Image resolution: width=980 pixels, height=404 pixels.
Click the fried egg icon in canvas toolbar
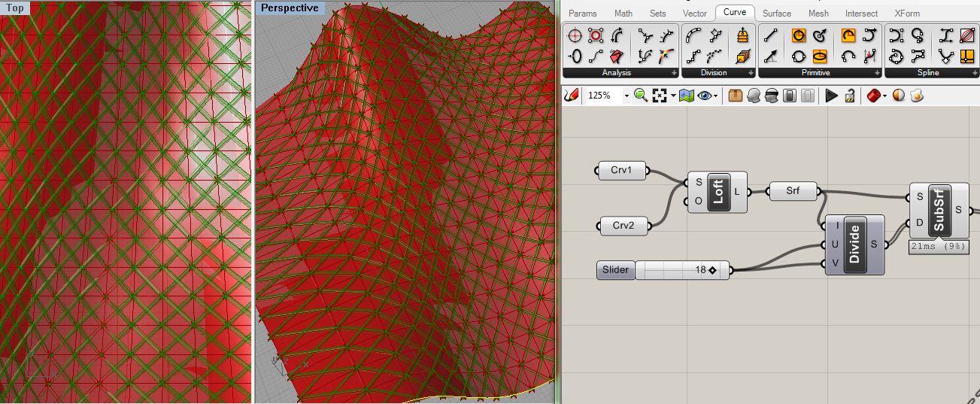click(x=917, y=96)
